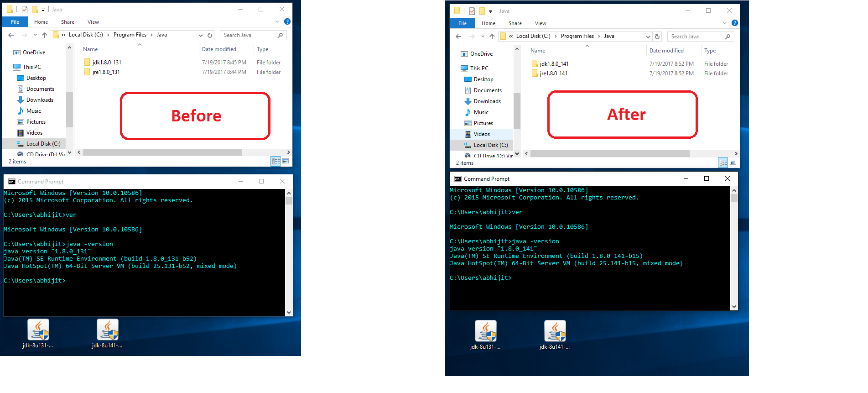Switch Before Explorer to large icons view
This screenshot has height=393, width=868.
click(286, 161)
